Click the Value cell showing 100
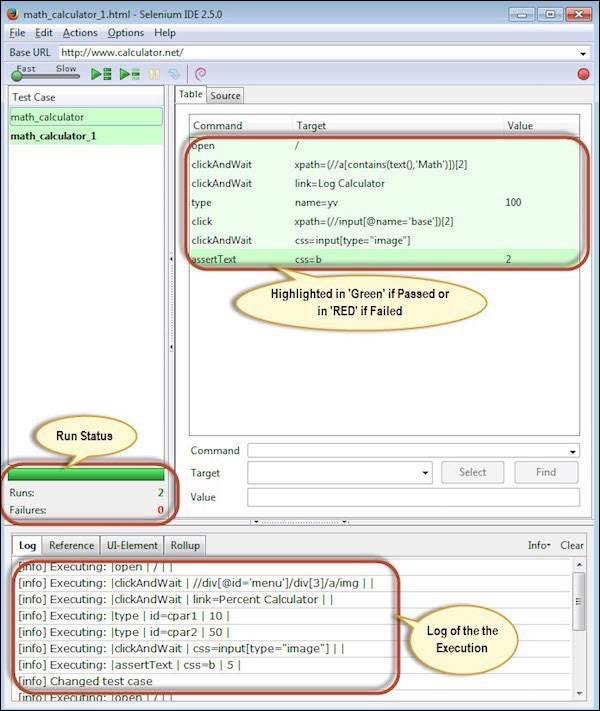 pyautogui.click(x=513, y=202)
